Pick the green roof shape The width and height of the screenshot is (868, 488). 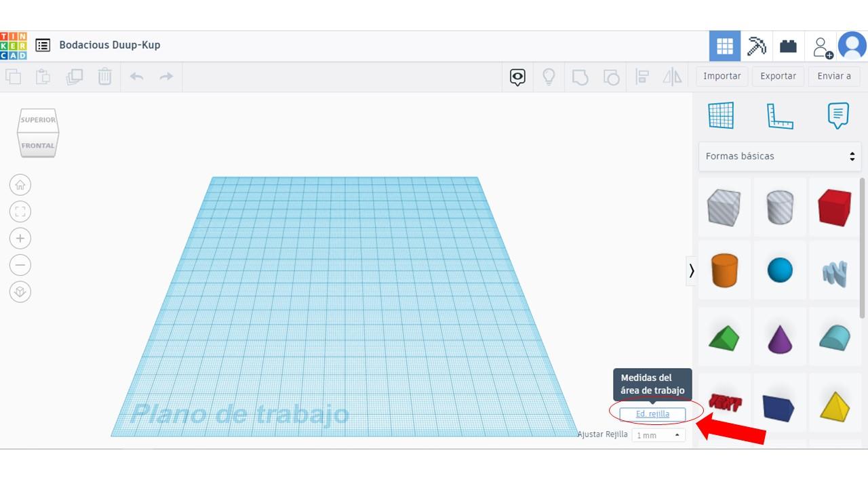point(724,337)
